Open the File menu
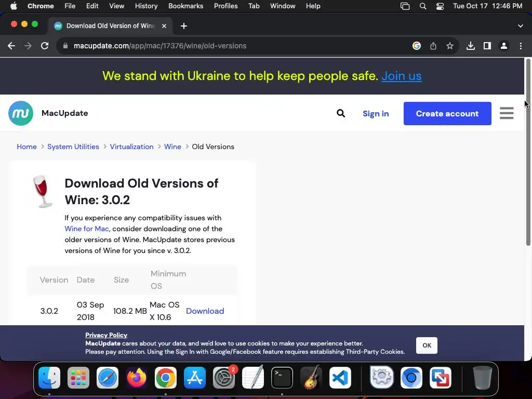This screenshot has width=532, height=399. click(x=70, y=6)
